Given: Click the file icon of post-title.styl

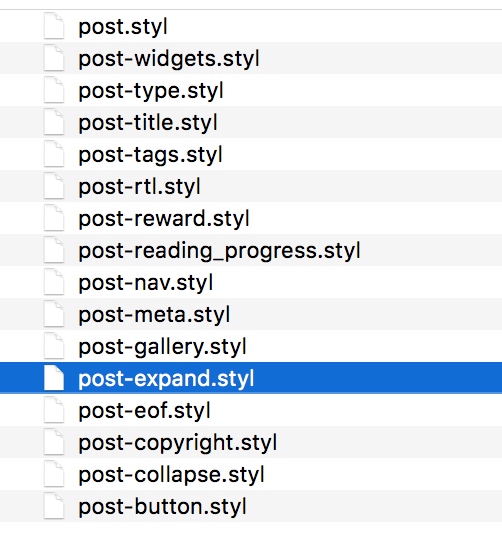Looking at the screenshot, I should click(54, 122).
